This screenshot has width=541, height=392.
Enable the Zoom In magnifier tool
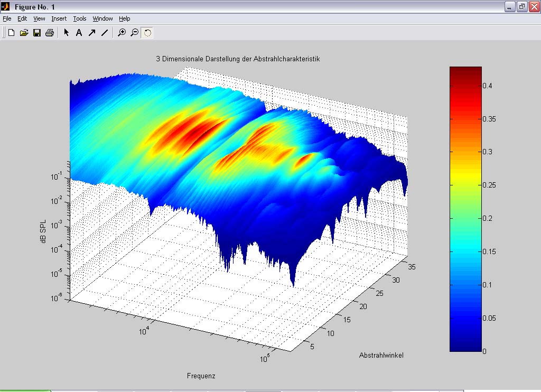click(x=122, y=33)
